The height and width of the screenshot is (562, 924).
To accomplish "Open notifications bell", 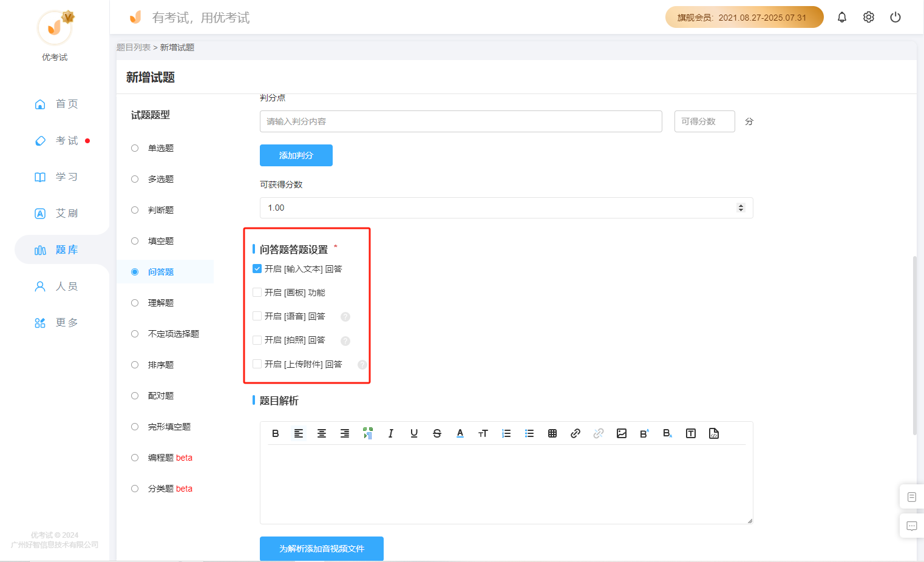I will [x=842, y=17].
